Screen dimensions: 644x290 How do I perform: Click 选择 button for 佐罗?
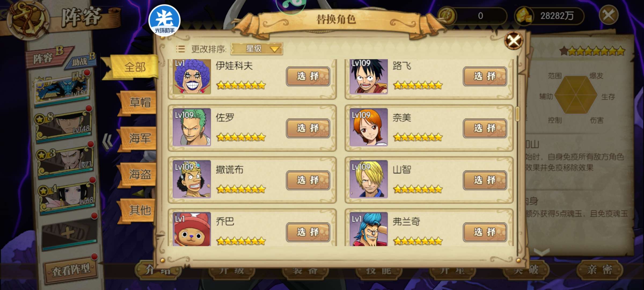click(x=308, y=128)
